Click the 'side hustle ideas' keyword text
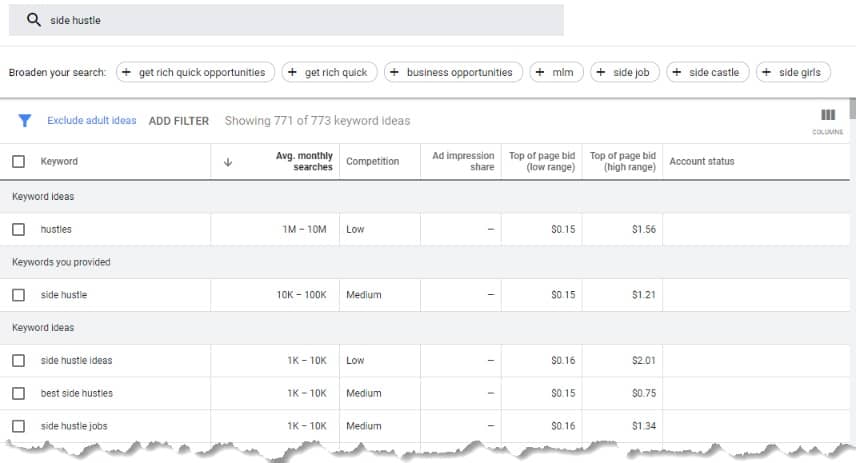 click(76, 360)
